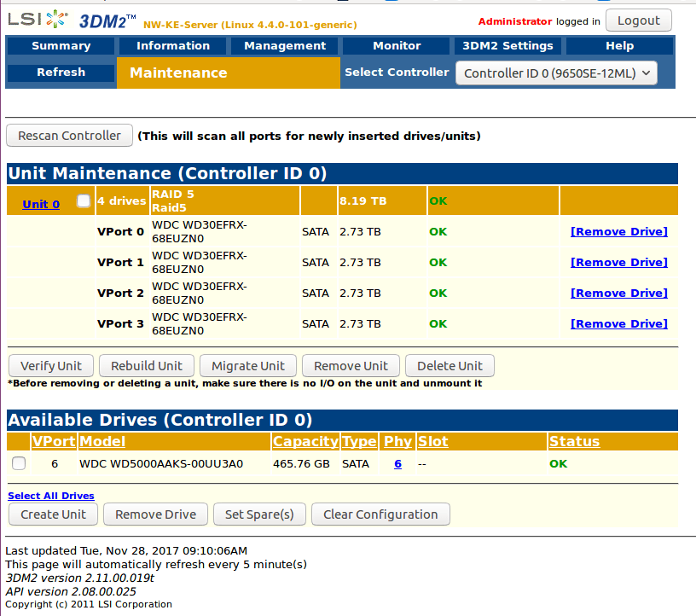This screenshot has width=696, height=616.
Task: Open the Summary menu
Action: click(61, 46)
